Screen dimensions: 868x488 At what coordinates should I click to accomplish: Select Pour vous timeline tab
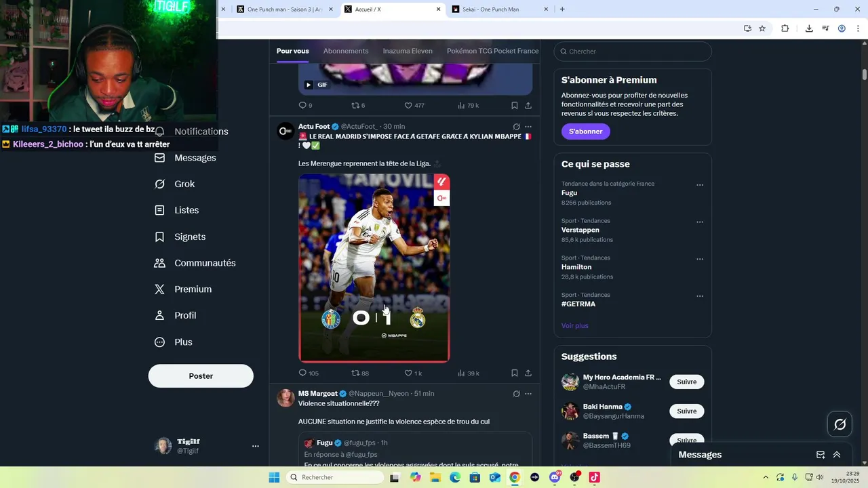(292, 51)
